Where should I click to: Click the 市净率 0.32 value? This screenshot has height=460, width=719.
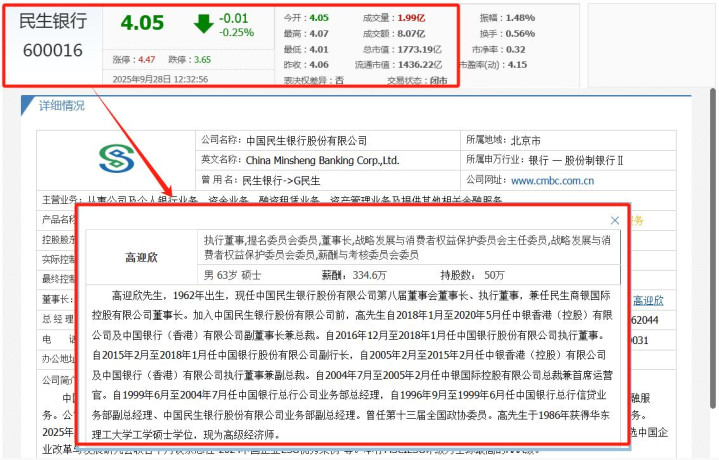point(515,50)
